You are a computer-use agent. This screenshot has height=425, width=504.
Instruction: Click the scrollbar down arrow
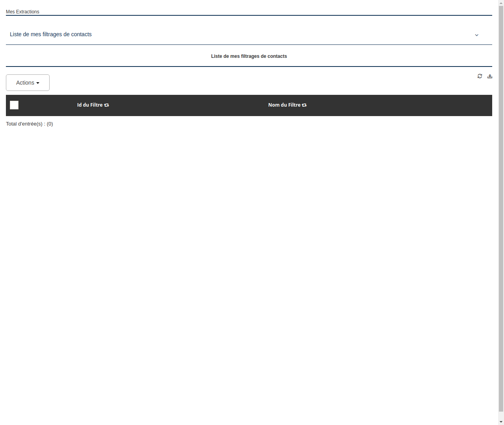(501, 422)
